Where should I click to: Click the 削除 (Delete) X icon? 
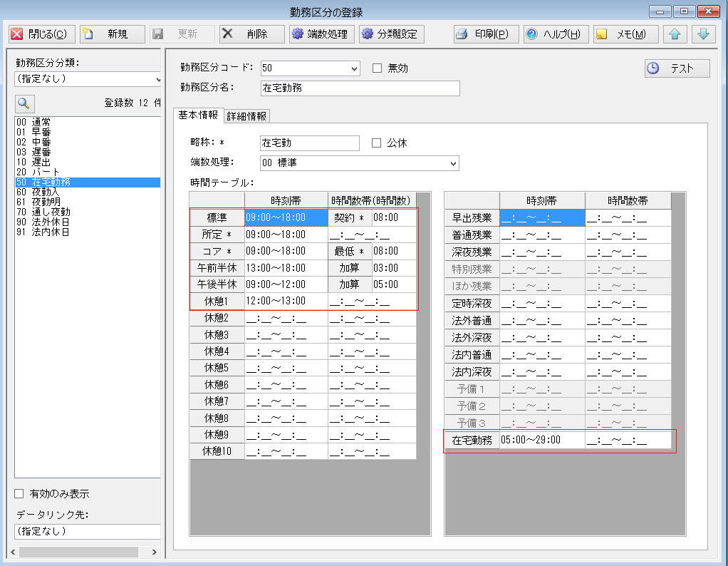click(228, 34)
